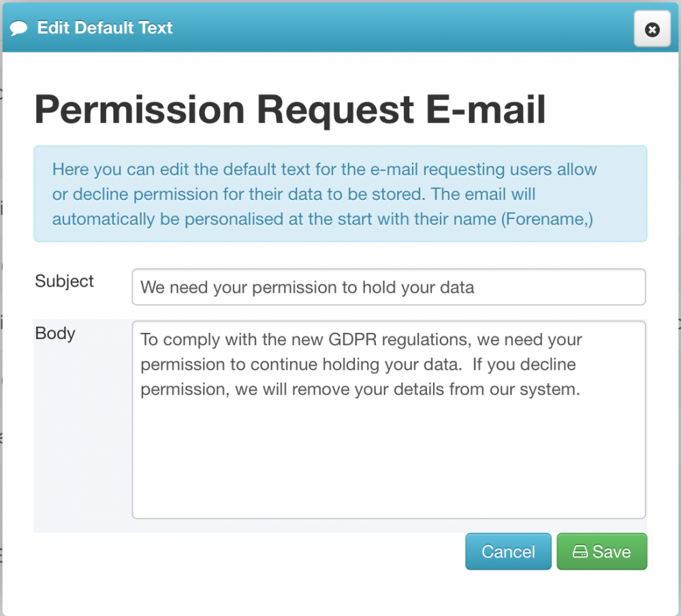Click the "Permission Request E-mail" heading
681x616 pixels.
coord(289,110)
